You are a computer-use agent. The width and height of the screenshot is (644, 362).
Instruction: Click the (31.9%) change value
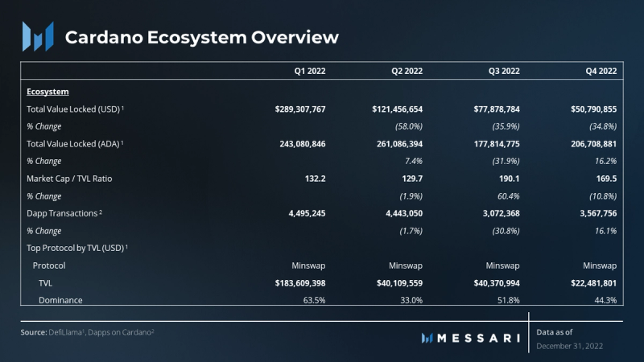pyautogui.click(x=506, y=162)
